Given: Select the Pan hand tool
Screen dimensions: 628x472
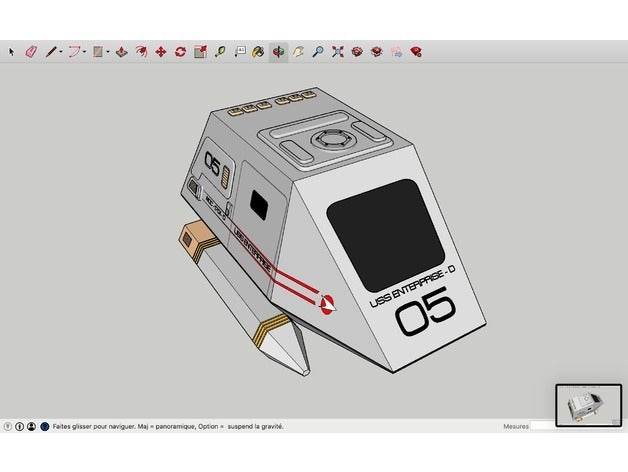Looking at the screenshot, I should coord(298,52).
